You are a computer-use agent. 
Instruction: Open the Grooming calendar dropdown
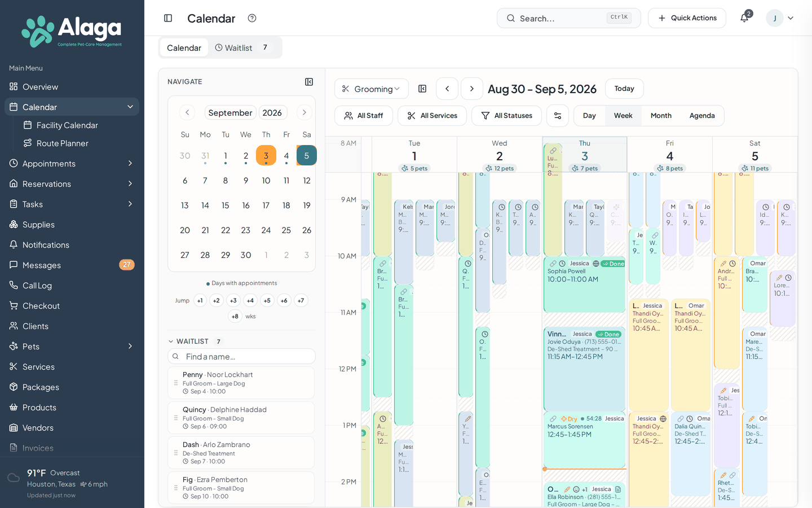372,89
